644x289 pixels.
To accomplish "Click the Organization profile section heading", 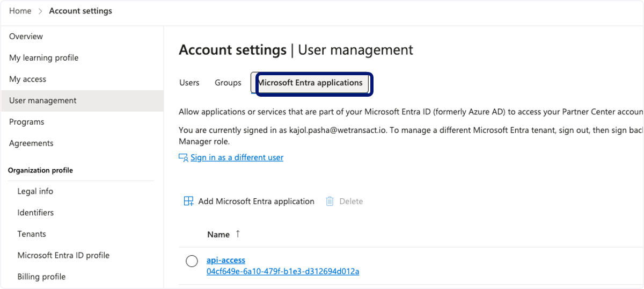I will click(x=41, y=170).
